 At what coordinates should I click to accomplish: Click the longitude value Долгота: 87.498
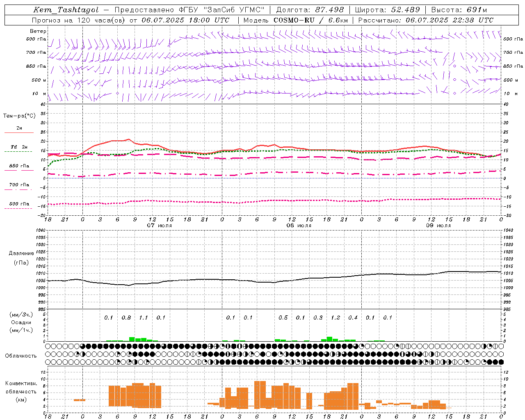[310, 10]
